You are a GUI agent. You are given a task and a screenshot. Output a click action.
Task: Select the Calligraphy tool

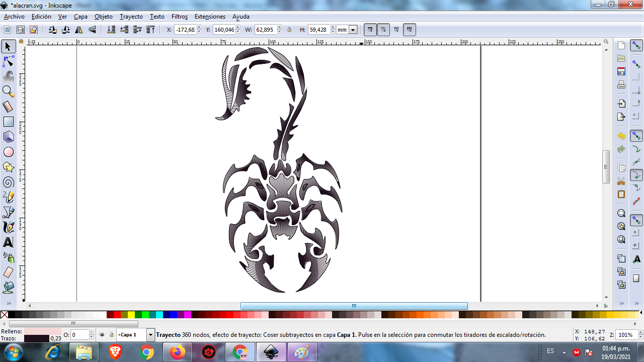click(8, 227)
